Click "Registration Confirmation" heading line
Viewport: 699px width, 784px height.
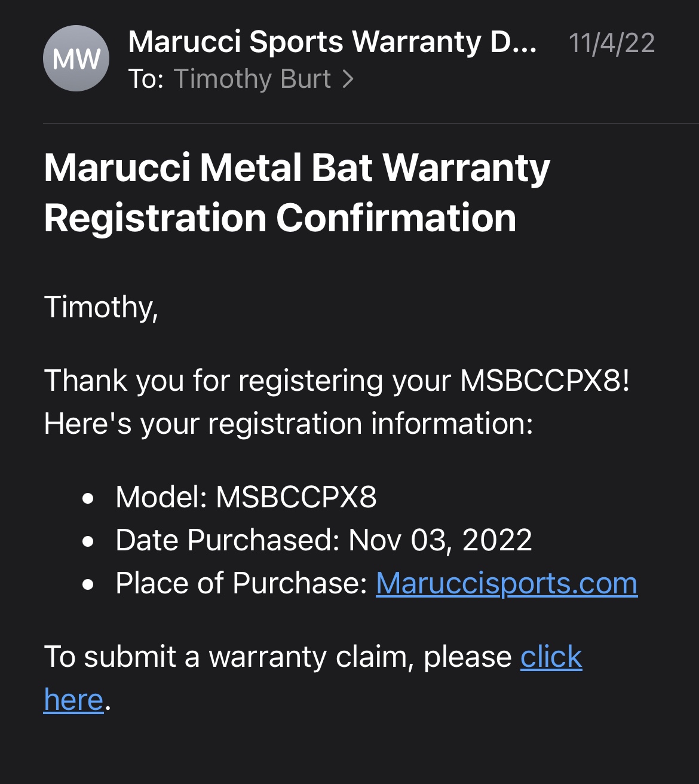pos(280,218)
